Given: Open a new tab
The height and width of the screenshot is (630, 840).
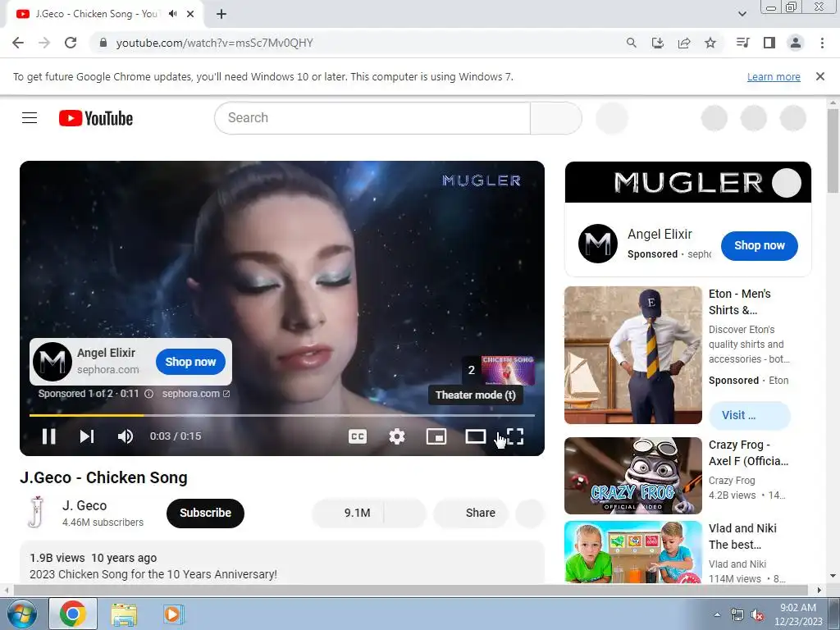Looking at the screenshot, I should click(x=221, y=14).
